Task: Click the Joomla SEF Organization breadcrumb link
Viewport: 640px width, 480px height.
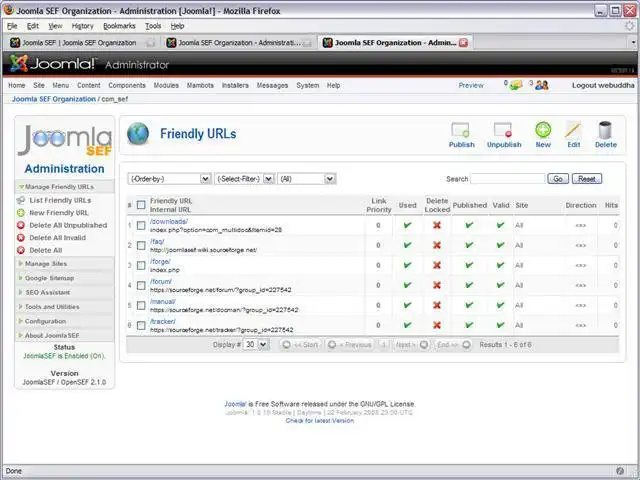Action: pos(53,99)
